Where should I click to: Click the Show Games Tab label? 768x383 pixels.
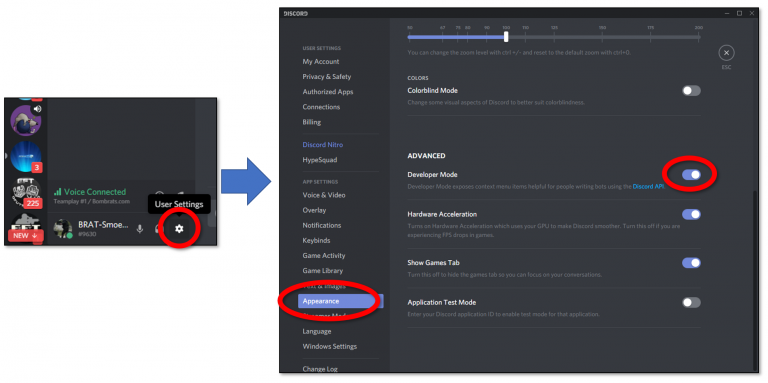click(x=433, y=263)
